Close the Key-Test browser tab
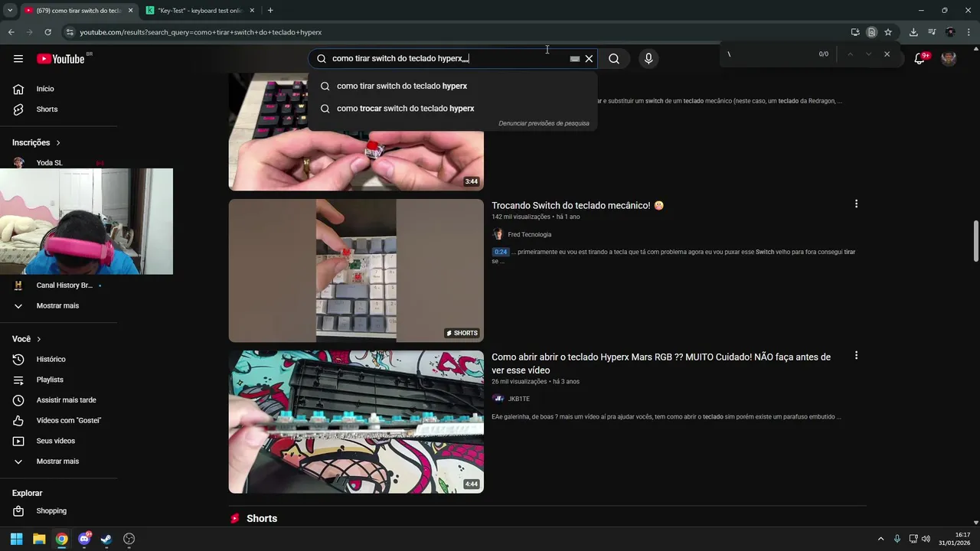This screenshot has width=980, height=551. 251,11
